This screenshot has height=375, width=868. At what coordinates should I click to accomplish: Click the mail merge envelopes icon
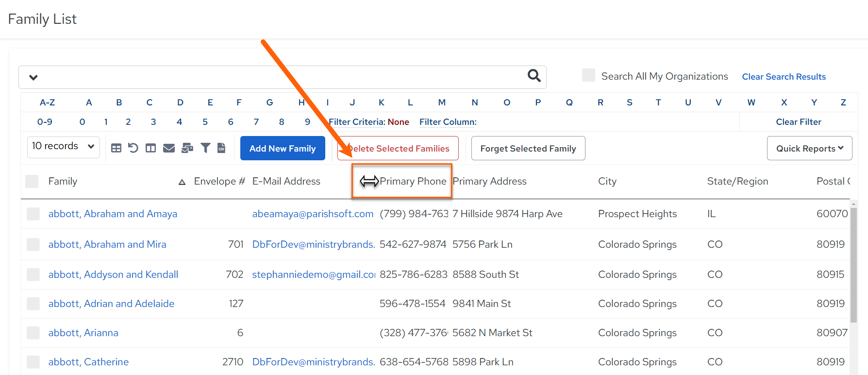187,148
